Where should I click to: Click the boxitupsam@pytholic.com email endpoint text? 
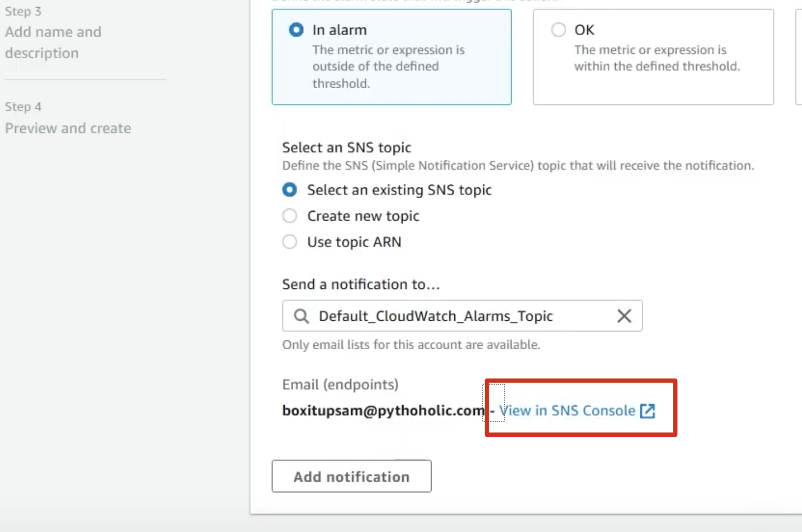click(x=383, y=410)
